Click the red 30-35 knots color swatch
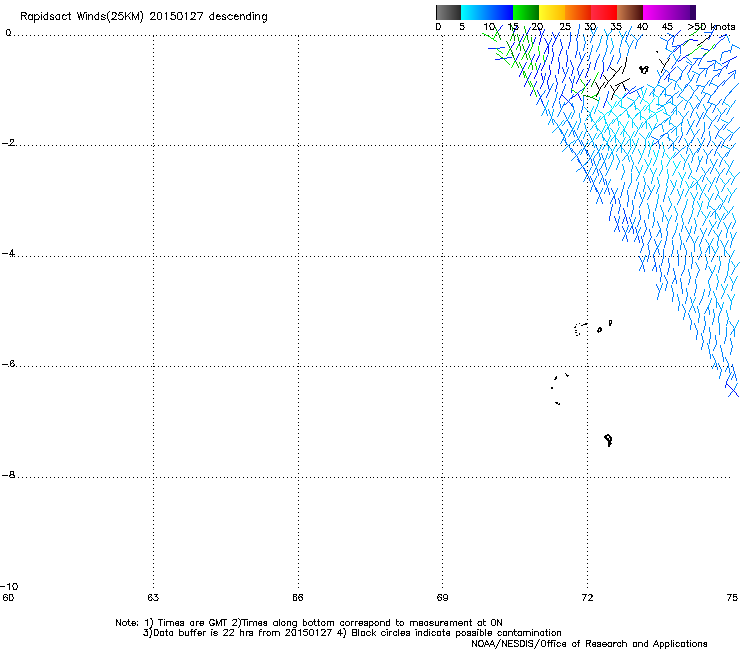 point(604,12)
